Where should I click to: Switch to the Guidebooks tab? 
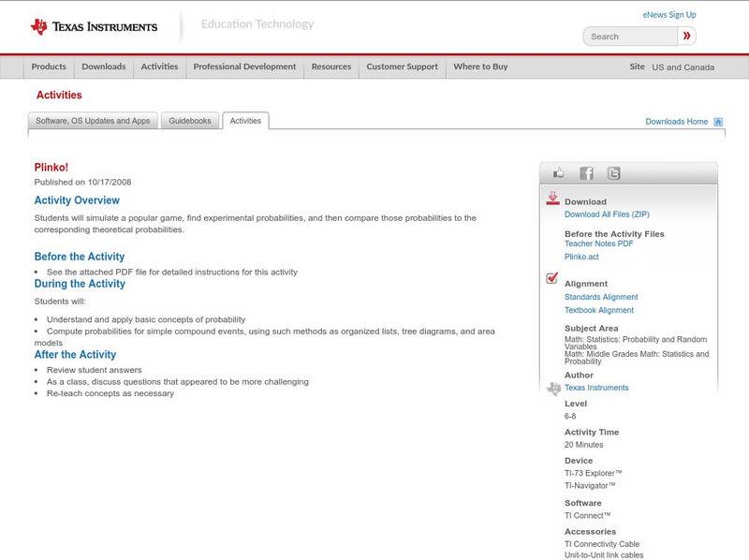pyautogui.click(x=190, y=121)
